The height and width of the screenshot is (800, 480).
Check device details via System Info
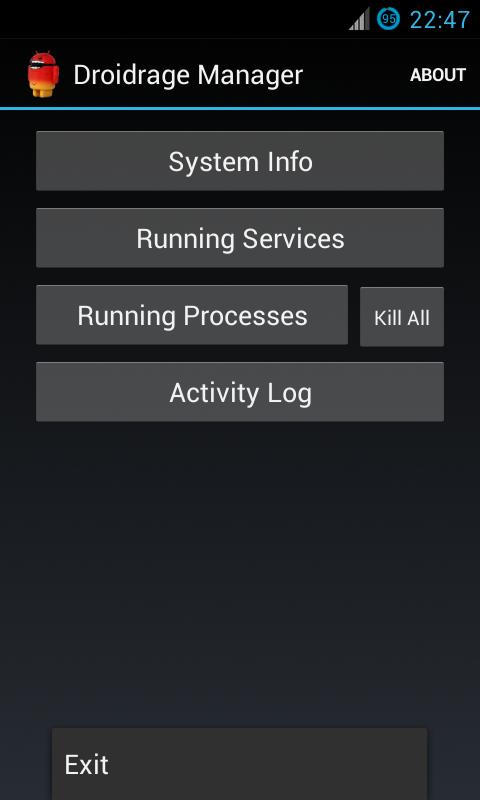click(x=240, y=161)
